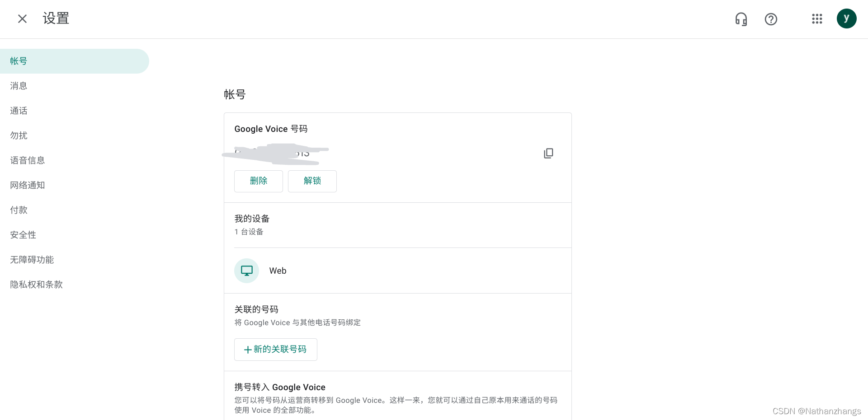
Task: Select 帐号 in the settings sidebar
Action: 75,61
